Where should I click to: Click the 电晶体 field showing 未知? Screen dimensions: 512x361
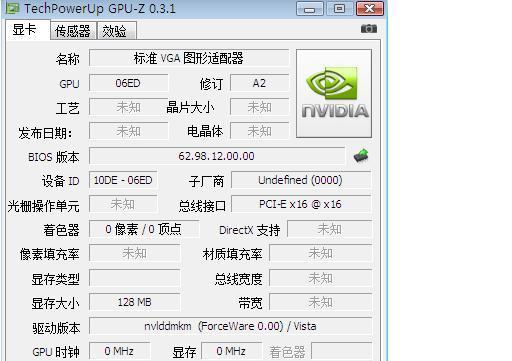pyautogui.click(x=259, y=131)
